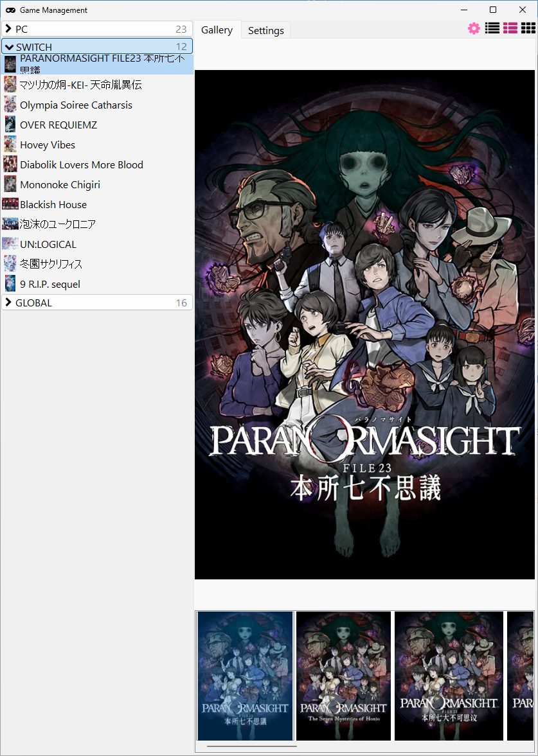Switch to grid view icon

[x=528, y=28]
